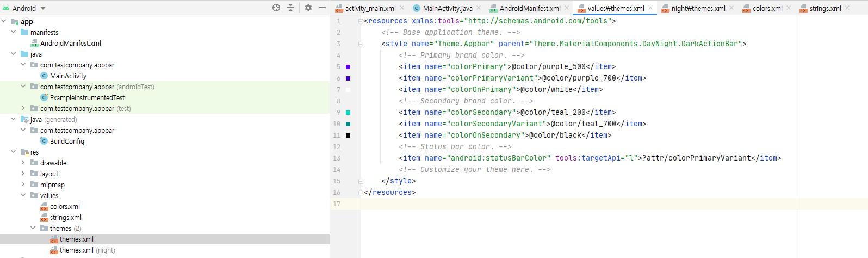868x258 pixels.
Task: Click line number 13 in gutter
Action: coord(337,158)
